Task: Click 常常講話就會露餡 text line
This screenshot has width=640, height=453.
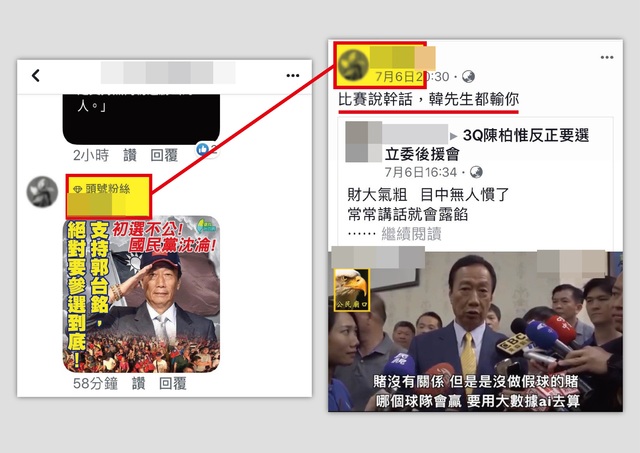Action: tap(408, 214)
